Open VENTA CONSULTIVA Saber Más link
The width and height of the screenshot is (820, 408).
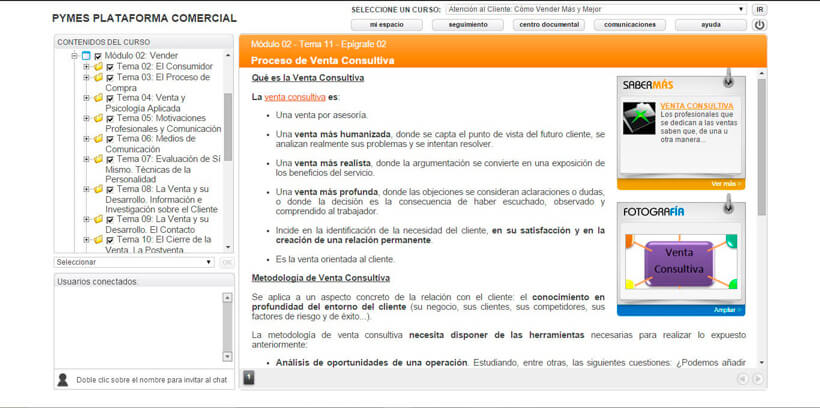point(697,106)
